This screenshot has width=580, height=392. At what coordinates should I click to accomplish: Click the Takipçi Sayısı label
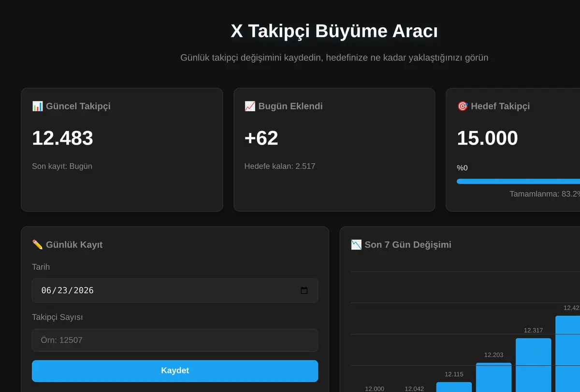point(57,317)
